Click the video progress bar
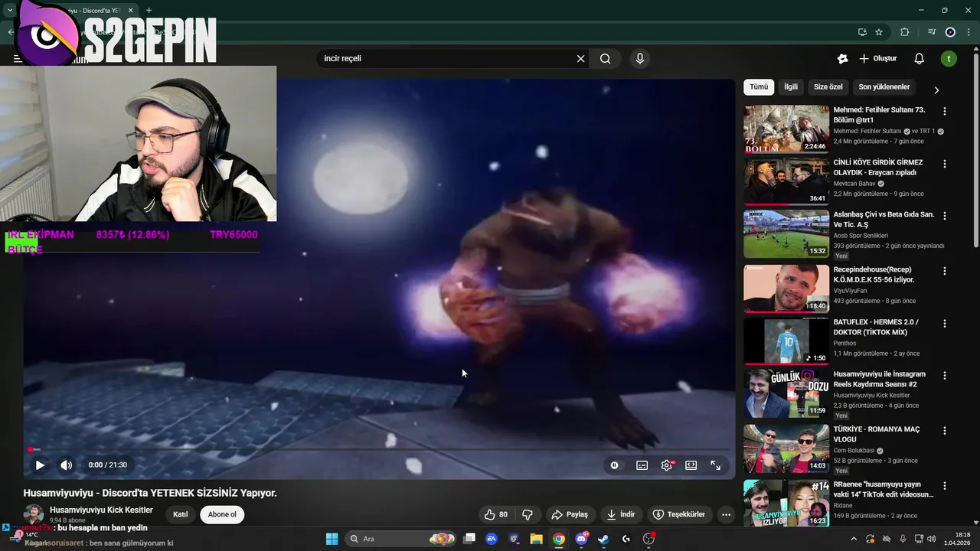 [x=379, y=449]
